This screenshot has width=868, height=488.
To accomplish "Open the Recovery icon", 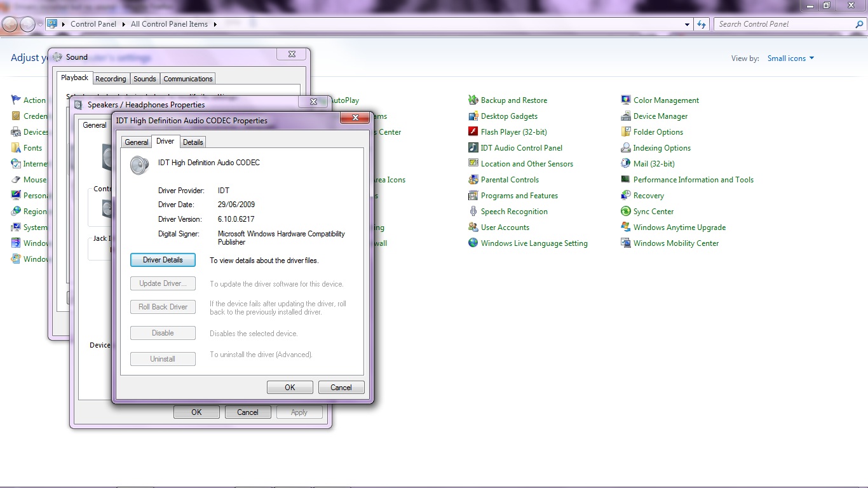I will tap(625, 196).
